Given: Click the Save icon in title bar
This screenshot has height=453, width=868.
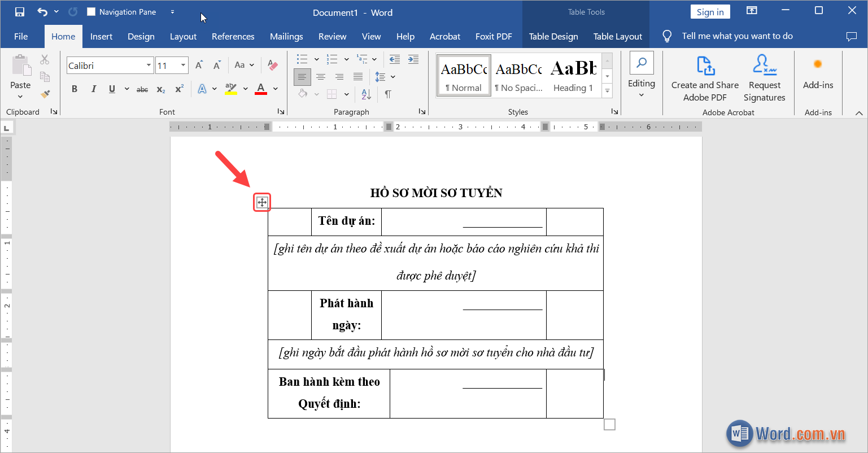Looking at the screenshot, I should [x=20, y=12].
